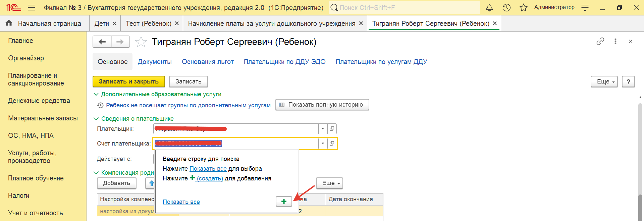Viewport: 644px width, 221px height.
Task: Open the history clock icon in title bar
Action: [x=506, y=8]
